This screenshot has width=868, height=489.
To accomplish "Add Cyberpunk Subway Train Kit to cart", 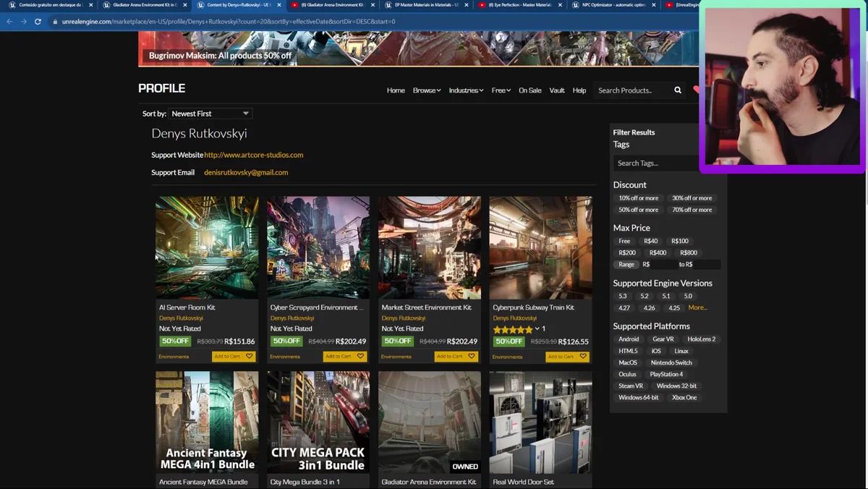I will (x=561, y=357).
